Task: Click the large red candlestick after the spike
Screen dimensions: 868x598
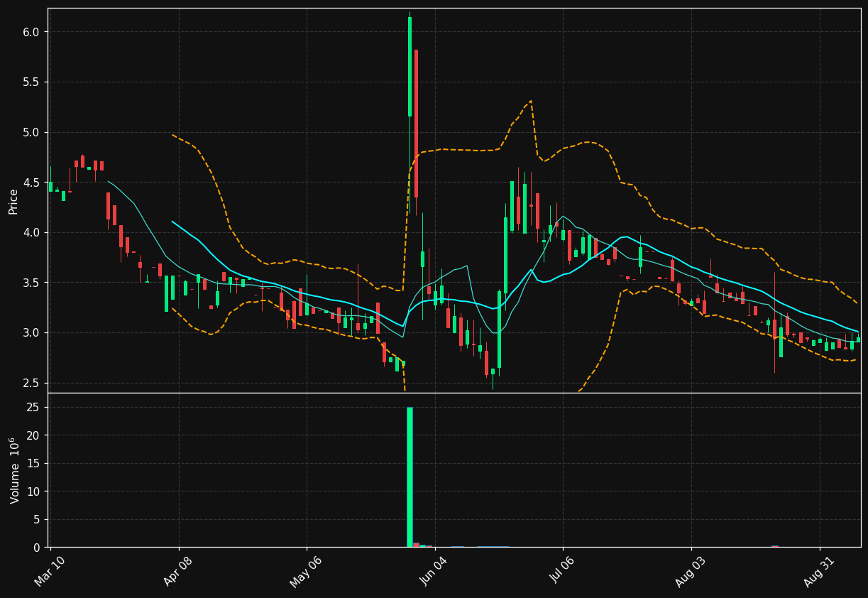Action: tap(416, 124)
